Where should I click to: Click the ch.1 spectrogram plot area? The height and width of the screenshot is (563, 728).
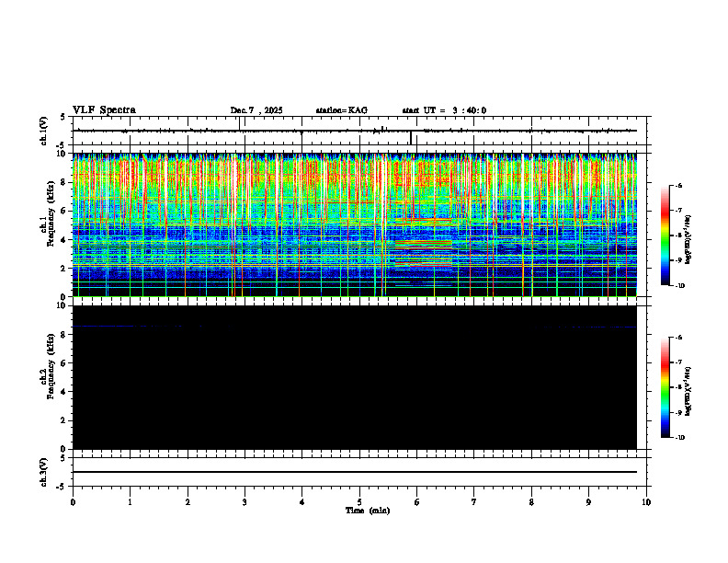click(x=355, y=224)
